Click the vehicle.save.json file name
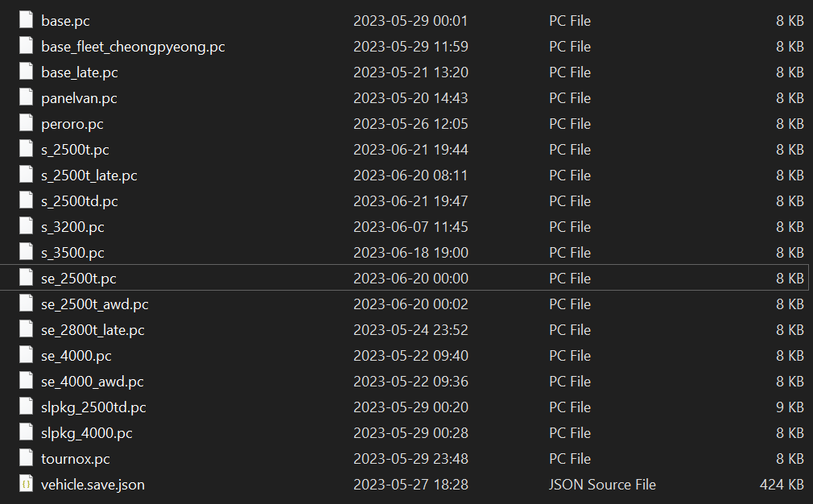The width and height of the screenshot is (813, 504). coord(93,485)
